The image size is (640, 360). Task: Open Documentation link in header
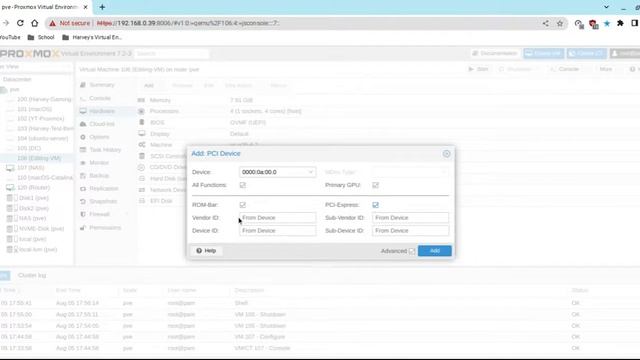tap(495, 53)
